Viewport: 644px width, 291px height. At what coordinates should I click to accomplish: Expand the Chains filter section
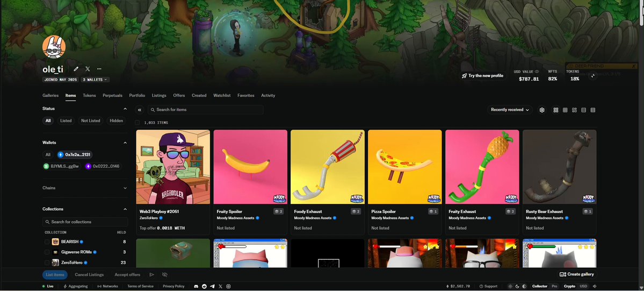pos(125,188)
